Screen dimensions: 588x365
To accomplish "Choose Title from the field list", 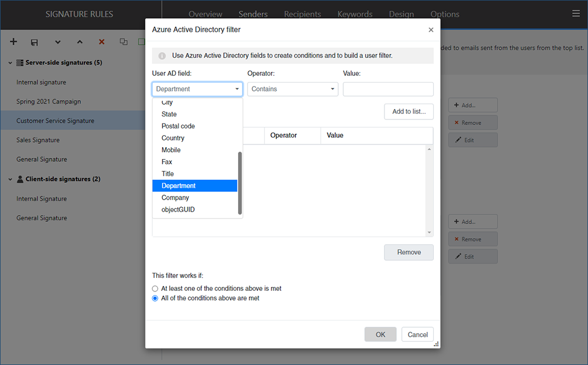I will point(194,174).
